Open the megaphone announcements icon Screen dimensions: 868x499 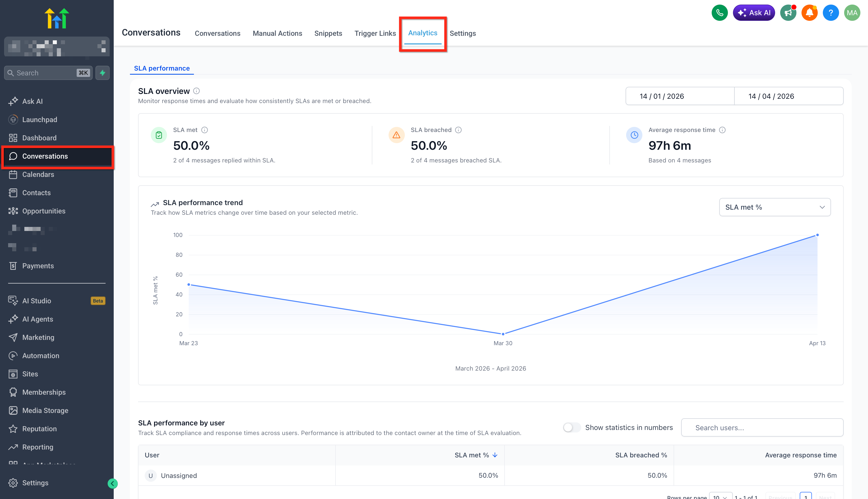pos(788,13)
